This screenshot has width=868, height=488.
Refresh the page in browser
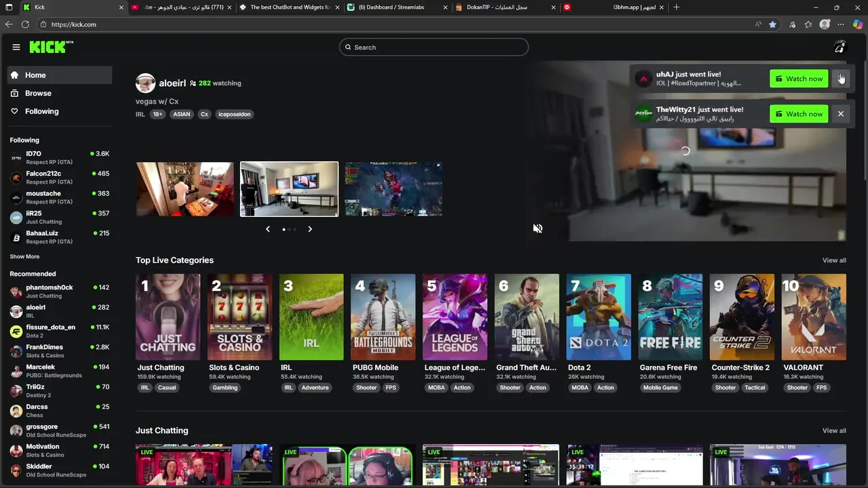click(x=25, y=24)
